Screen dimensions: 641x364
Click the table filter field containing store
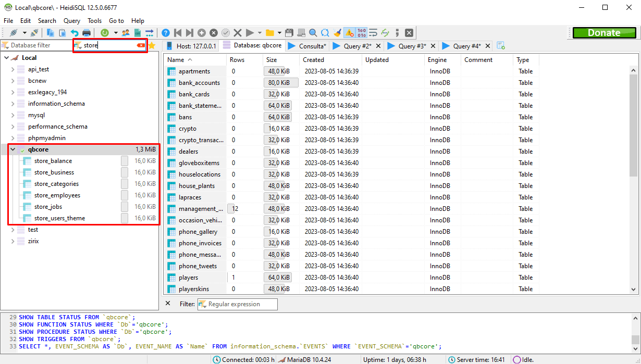109,45
